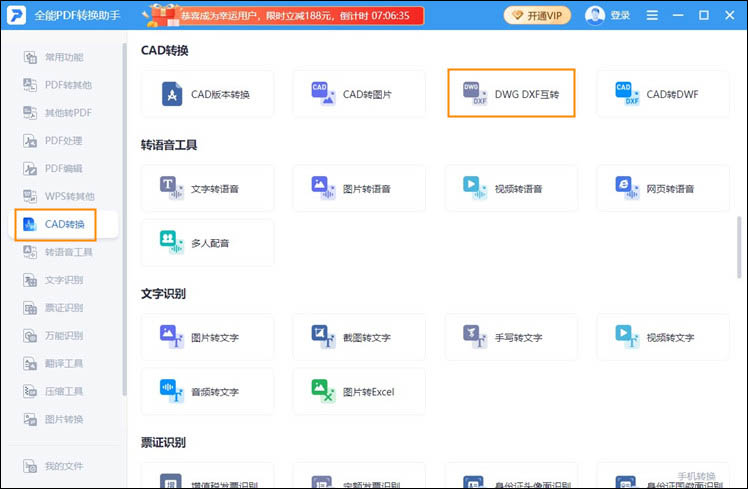Launch 文字转语音 tool
The image size is (748, 489).
click(x=208, y=188)
